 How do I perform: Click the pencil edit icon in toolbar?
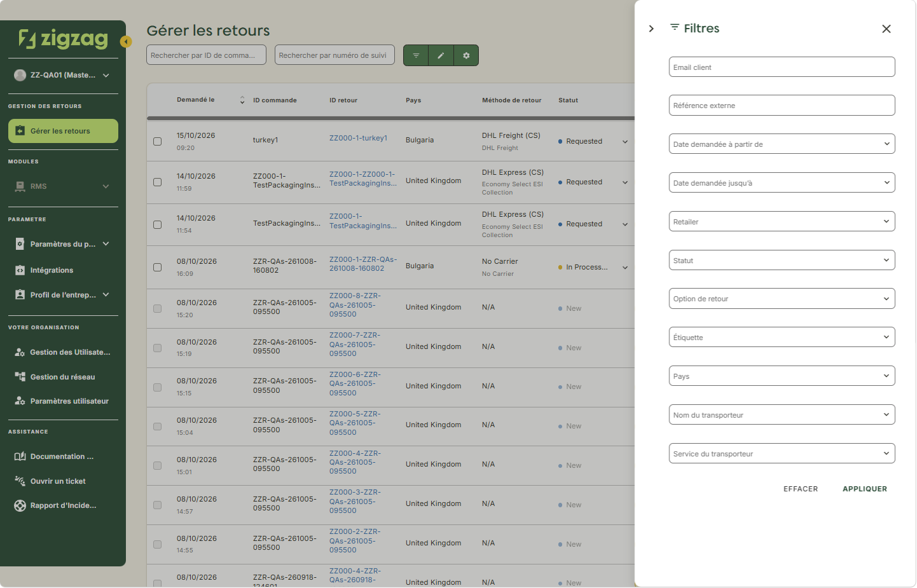pos(441,55)
